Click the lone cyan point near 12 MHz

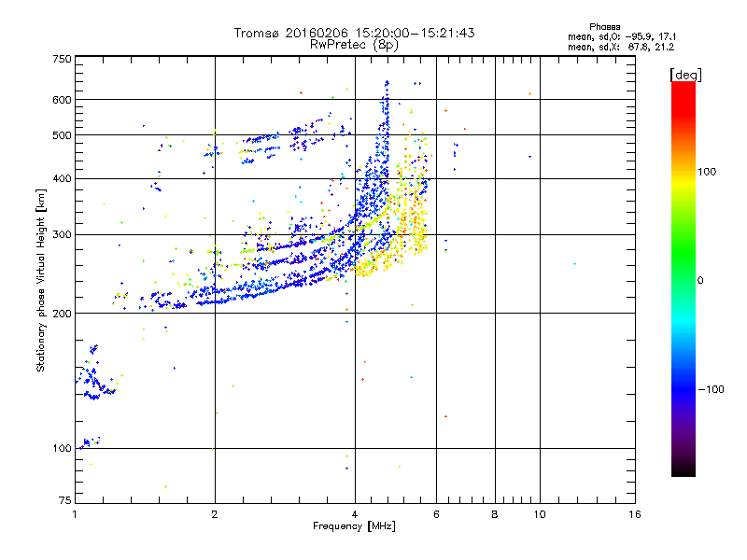coord(574,264)
